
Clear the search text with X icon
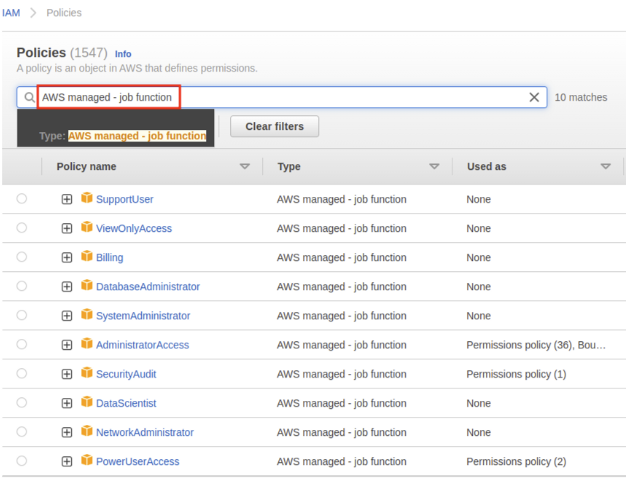[534, 97]
